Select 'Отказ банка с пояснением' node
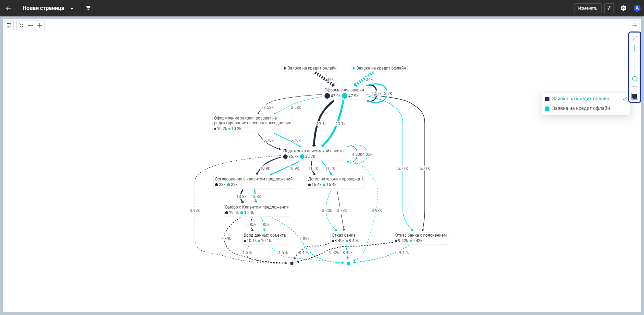 pyautogui.click(x=421, y=238)
